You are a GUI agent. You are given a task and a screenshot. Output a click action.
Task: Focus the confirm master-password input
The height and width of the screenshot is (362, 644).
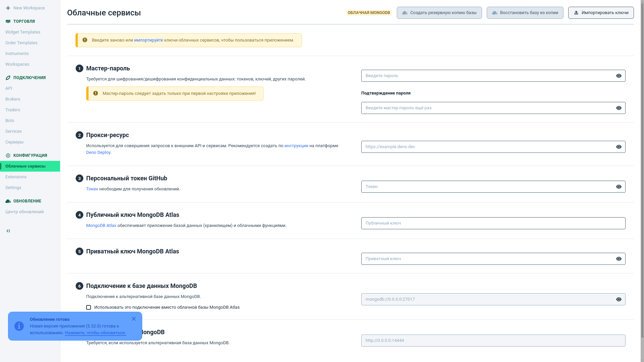[x=493, y=108]
